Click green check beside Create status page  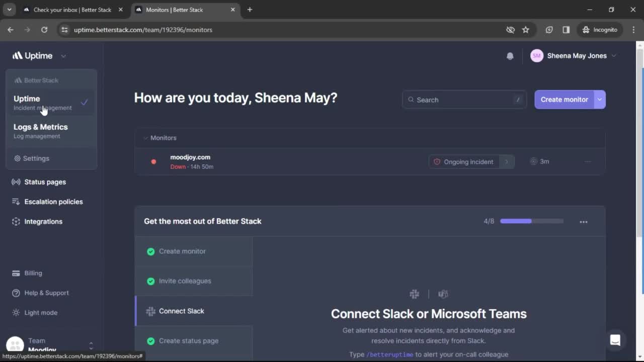point(150,341)
